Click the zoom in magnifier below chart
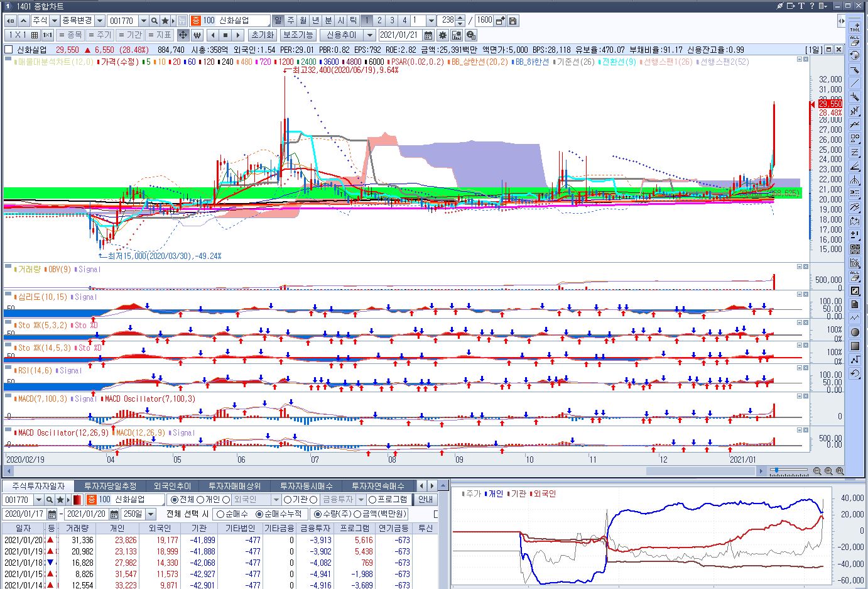 pyautogui.click(x=828, y=471)
